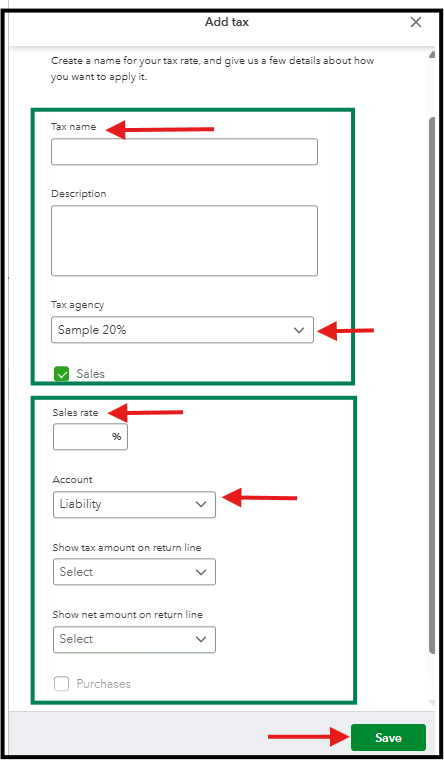Click the percent symbol in Sales rate
This screenshot has width=444, height=760.
pyautogui.click(x=116, y=437)
